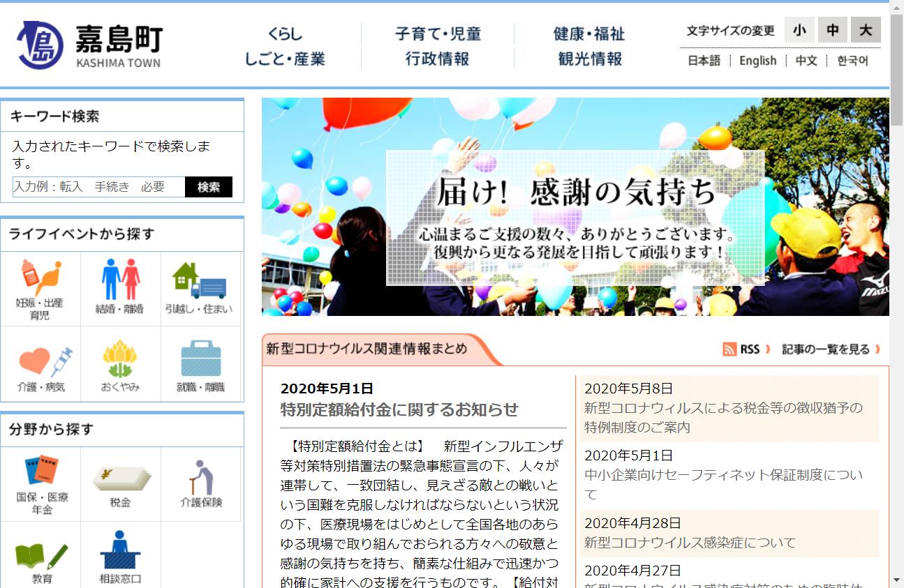Click the RSS feed icon
The height and width of the screenshot is (588, 904).
(x=729, y=349)
